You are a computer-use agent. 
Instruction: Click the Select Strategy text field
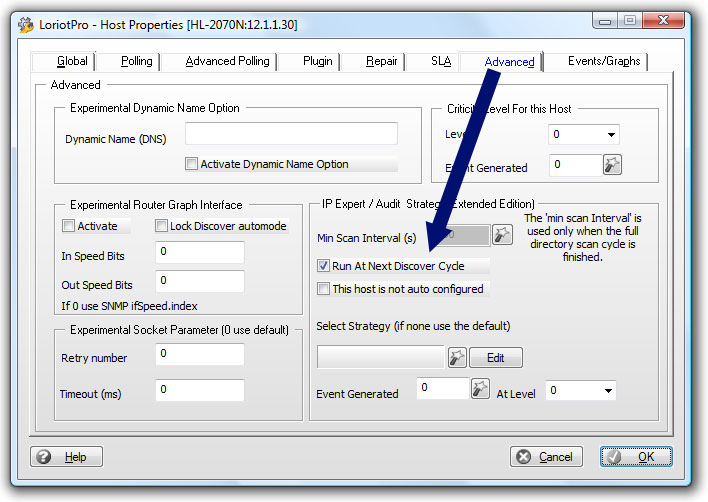tap(381, 357)
